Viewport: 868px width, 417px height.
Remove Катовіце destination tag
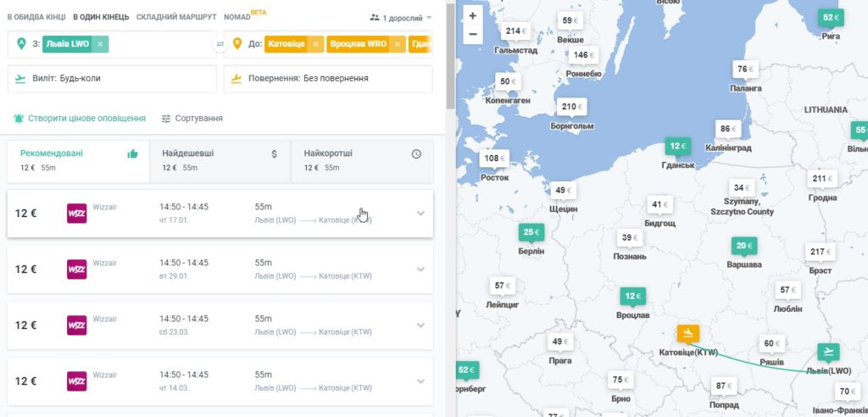coord(315,44)
